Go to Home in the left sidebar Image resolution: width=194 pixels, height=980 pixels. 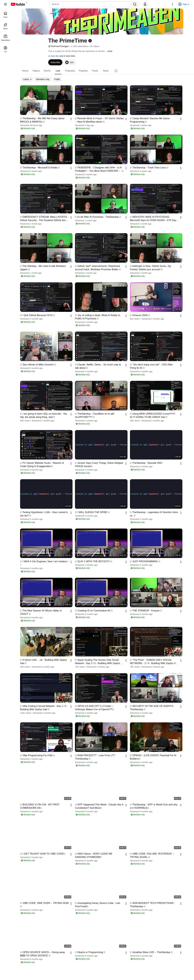(x=5, y=15)
